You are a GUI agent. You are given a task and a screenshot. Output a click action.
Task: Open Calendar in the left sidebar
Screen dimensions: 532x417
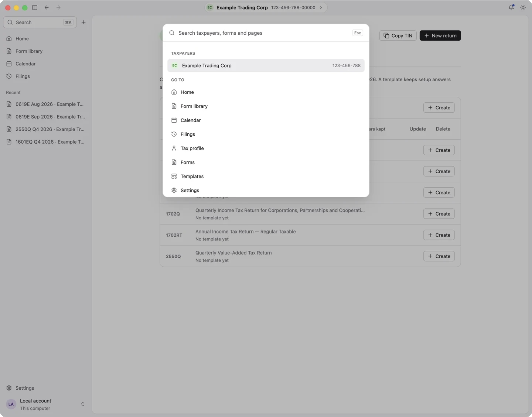click(46, 64)
